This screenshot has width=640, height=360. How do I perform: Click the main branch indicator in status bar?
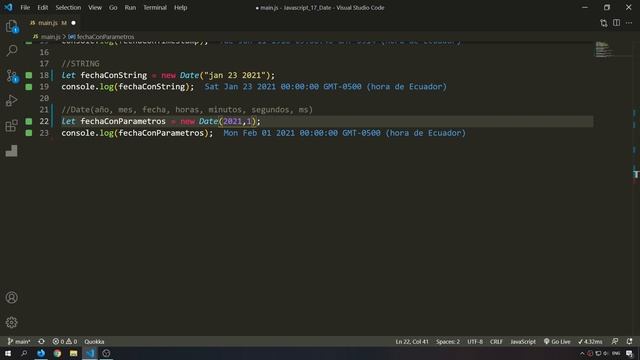click(19, 342)
